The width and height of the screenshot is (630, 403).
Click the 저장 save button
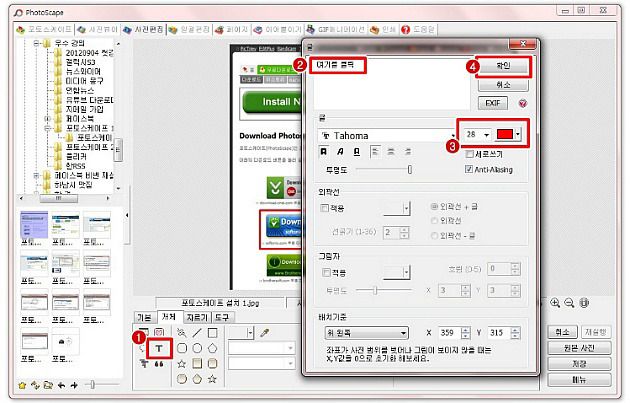(579, 364)
